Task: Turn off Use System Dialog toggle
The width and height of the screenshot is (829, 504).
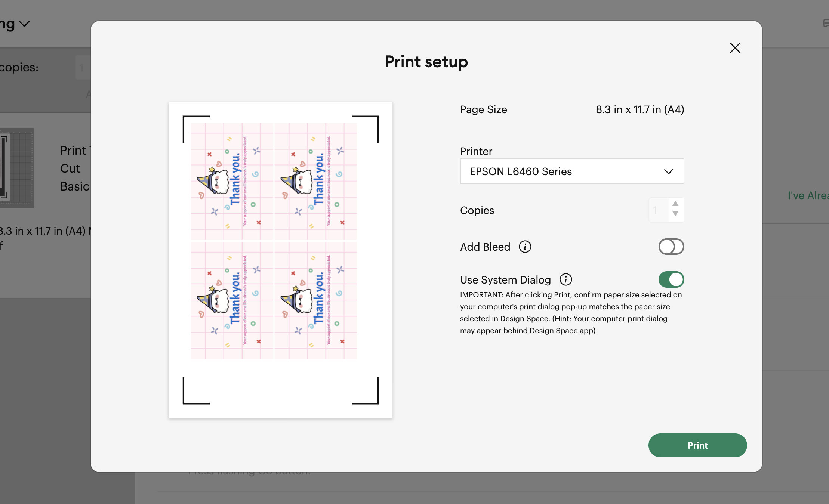Action: click(x=671, y=279)
